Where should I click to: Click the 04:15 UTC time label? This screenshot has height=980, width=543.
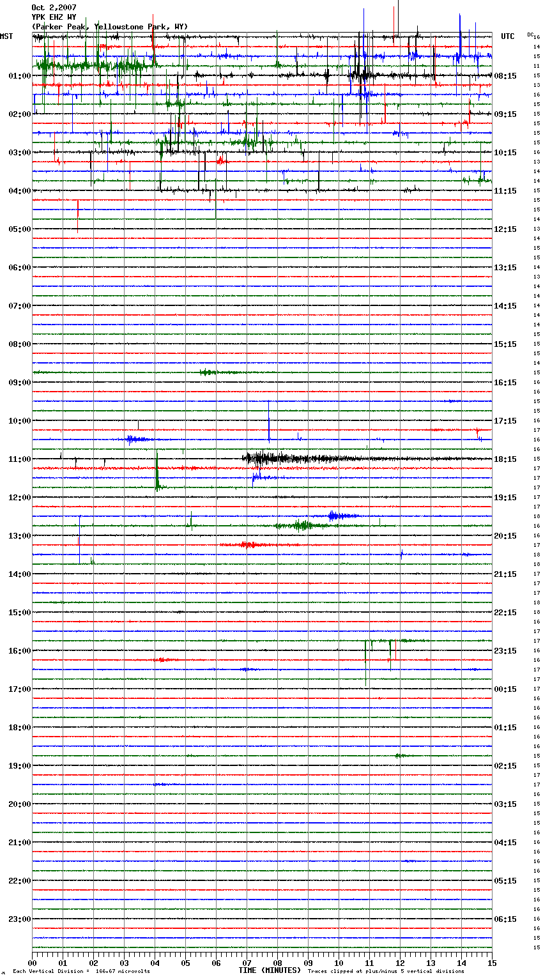coord(505,843)
